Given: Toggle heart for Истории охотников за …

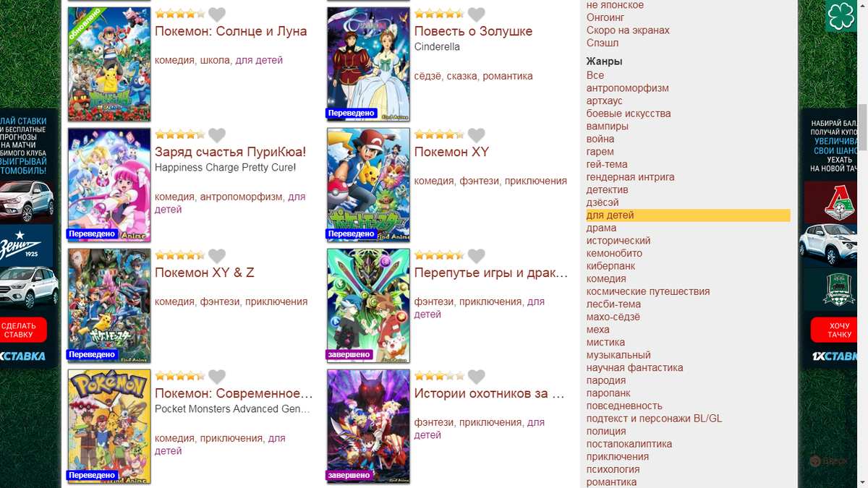Looking at the screenshot, I should pyautogui.click(x=476, y=377).
